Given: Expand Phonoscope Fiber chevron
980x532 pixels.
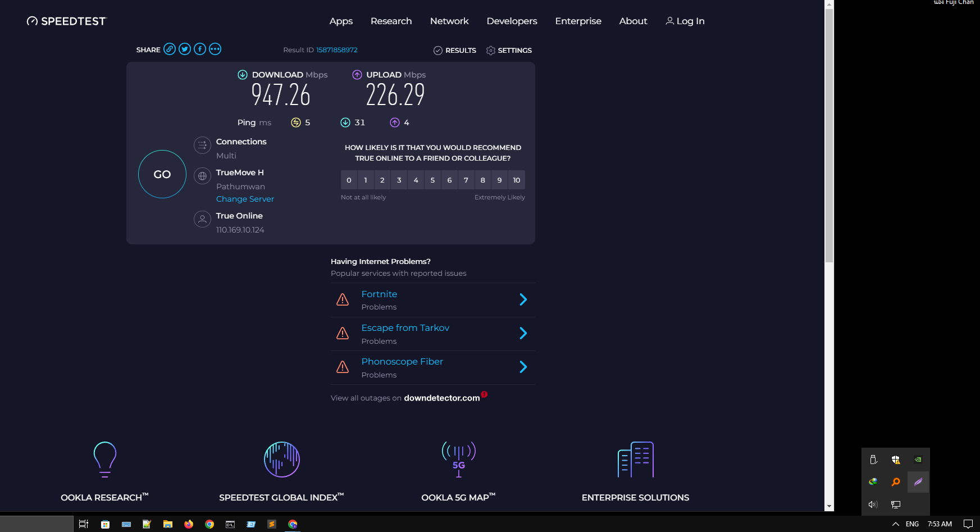Looking at the screenshot, I should (x=523, y=367).
